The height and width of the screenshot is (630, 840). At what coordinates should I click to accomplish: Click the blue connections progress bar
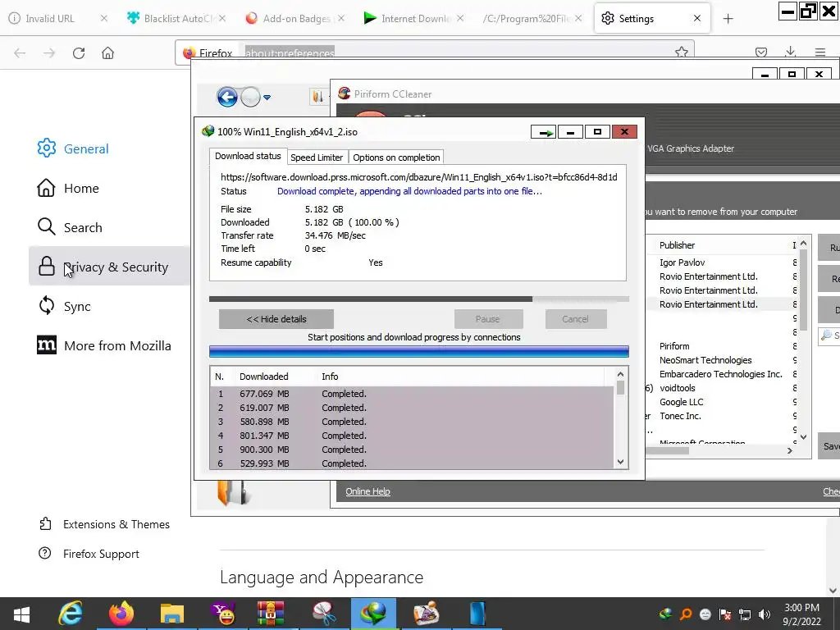[419, 351]
